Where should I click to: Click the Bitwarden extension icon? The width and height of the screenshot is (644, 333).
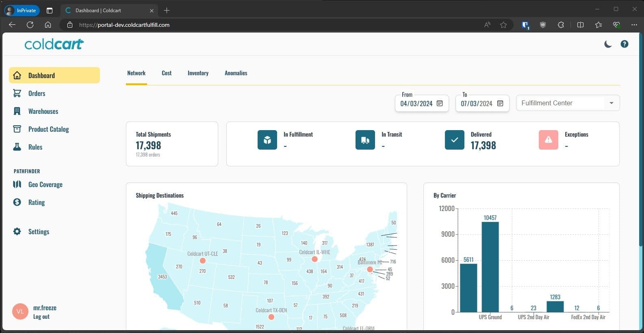(x=525, y=25)
